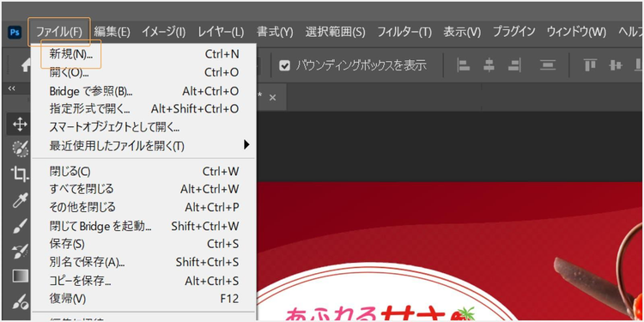Choose 保存(S) from the File menu
Viewport: 644px width, 322px height.
[x=143, y=244]
